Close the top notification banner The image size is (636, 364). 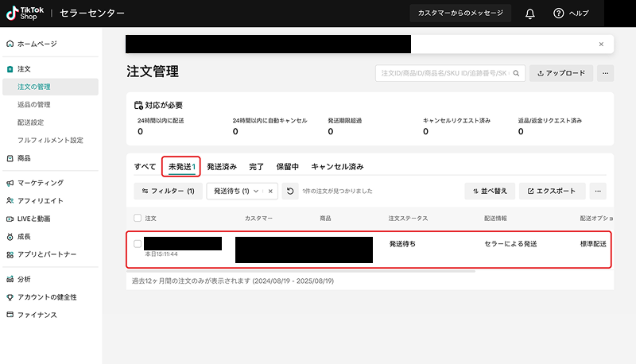tap(601, 44)
